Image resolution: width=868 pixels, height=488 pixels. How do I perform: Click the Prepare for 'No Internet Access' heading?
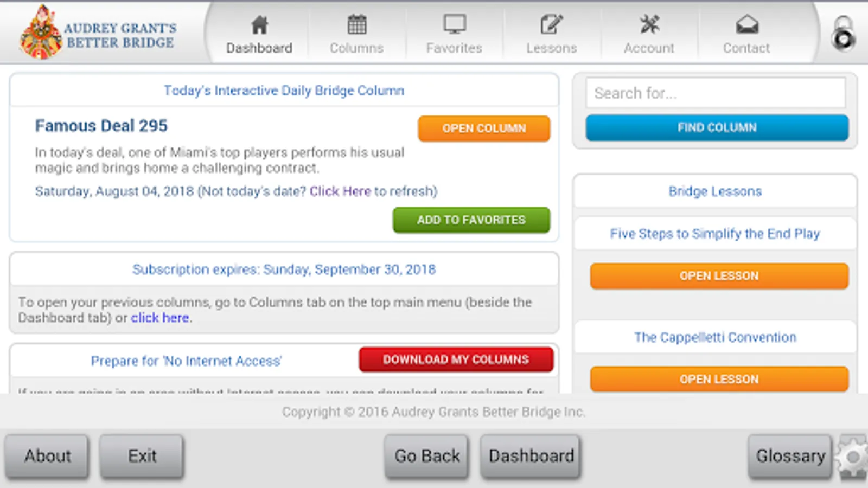click(186, 361)
